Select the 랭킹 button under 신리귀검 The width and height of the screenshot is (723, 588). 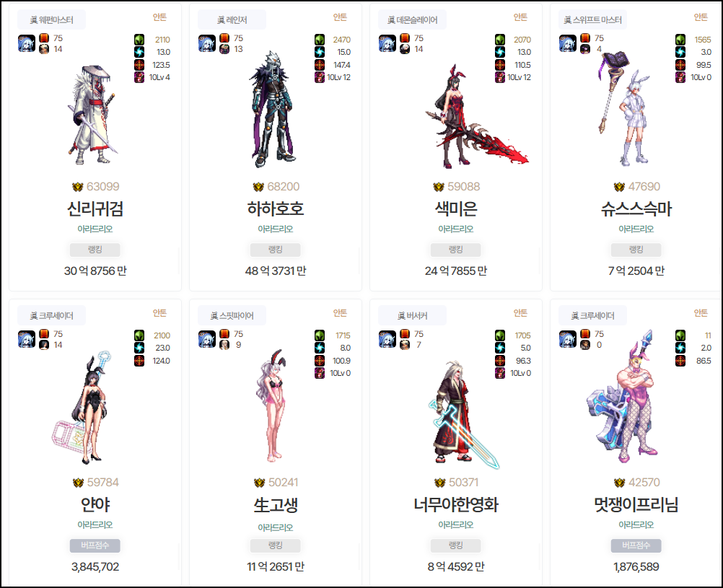(x=95, y=250)
